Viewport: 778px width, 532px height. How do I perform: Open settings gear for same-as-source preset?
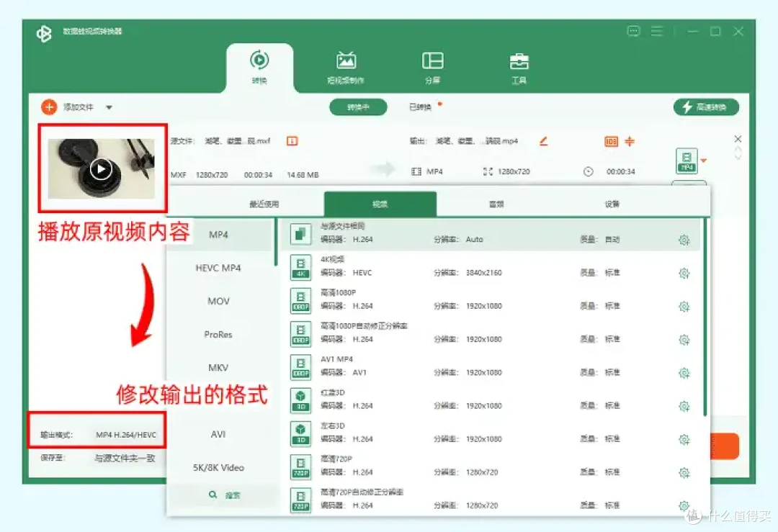(x=684, y=240)
